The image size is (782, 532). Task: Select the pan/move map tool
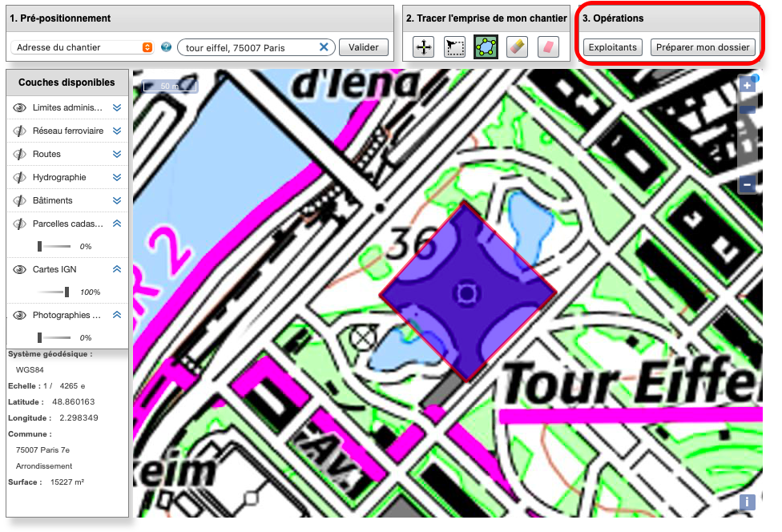point(423,47)
